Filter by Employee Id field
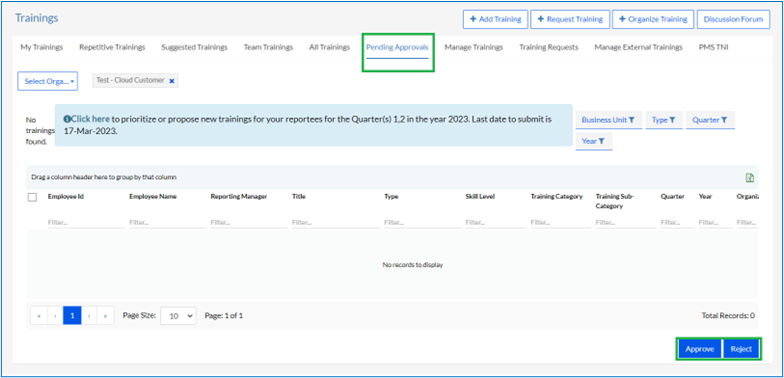Image resolution: width=784 pixels, height=378 pixels. [x=86, y=222]
